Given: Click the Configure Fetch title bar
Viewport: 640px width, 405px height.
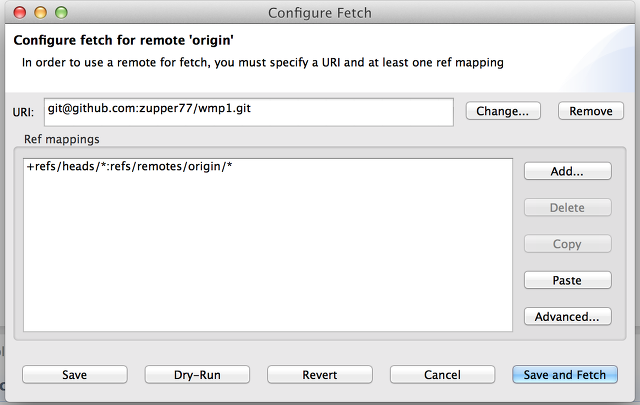Looking at the screenshot, I should click(x=320, y=13).
